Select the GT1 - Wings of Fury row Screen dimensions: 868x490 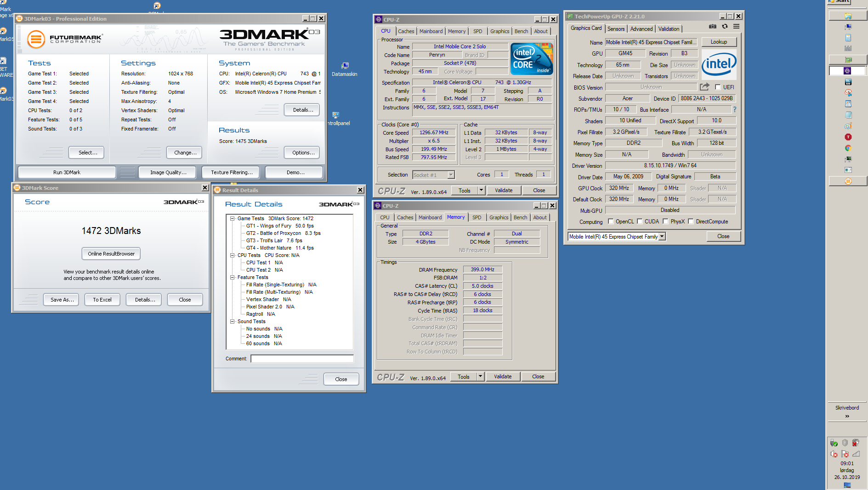click(280, 226)
